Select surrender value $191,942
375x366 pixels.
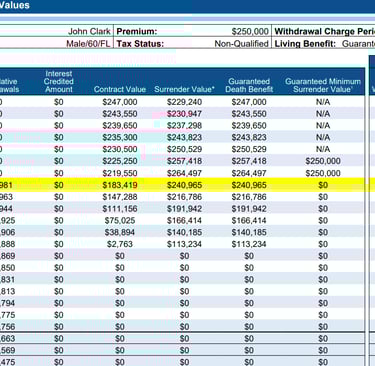pyautogui.click(x=184, y=209)
